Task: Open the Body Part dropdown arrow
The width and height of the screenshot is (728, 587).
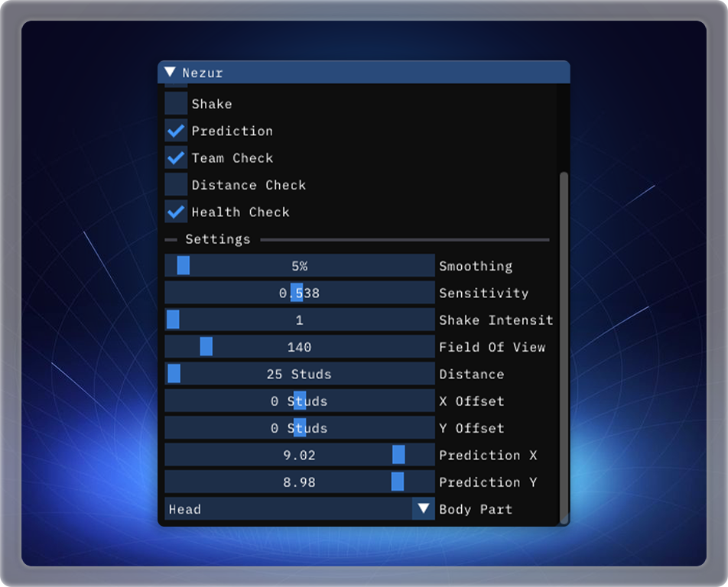Action: (423, 509)
